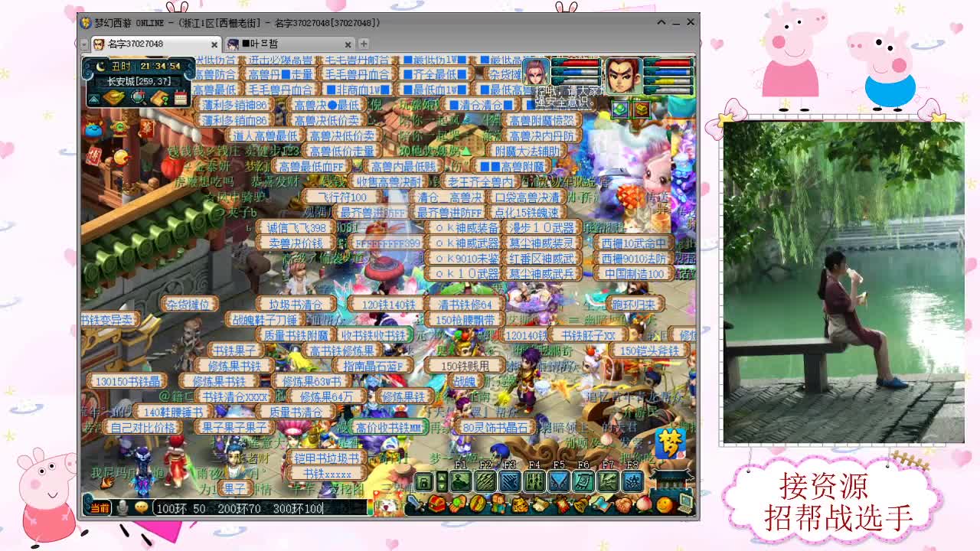Select the pink-haired pet portrait
The height and width of the screenshot is (551, 980).
pyautogui.click(x=535, y=73)
